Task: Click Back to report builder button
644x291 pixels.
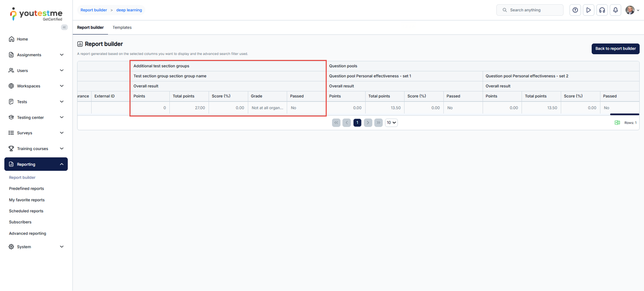Action: (615, 49)
